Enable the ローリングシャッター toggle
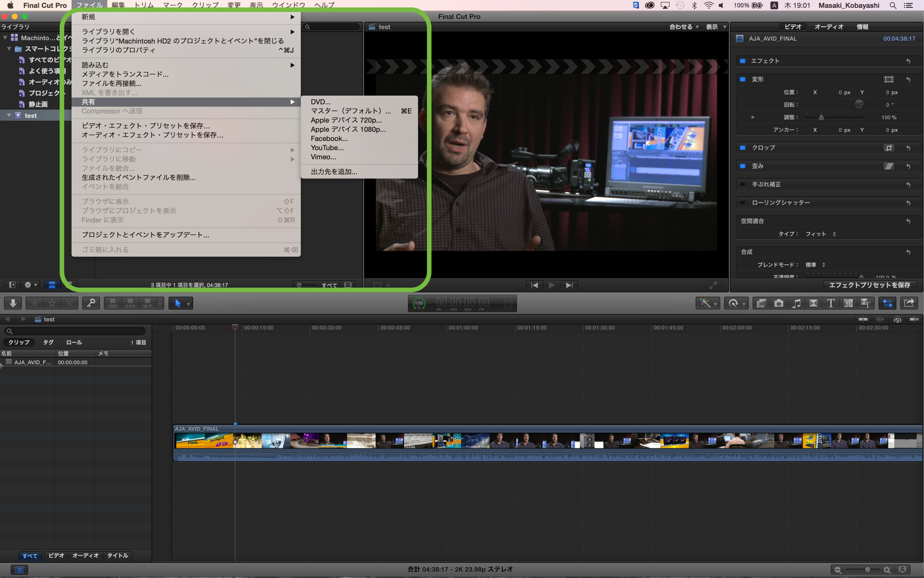 point(742,203)
